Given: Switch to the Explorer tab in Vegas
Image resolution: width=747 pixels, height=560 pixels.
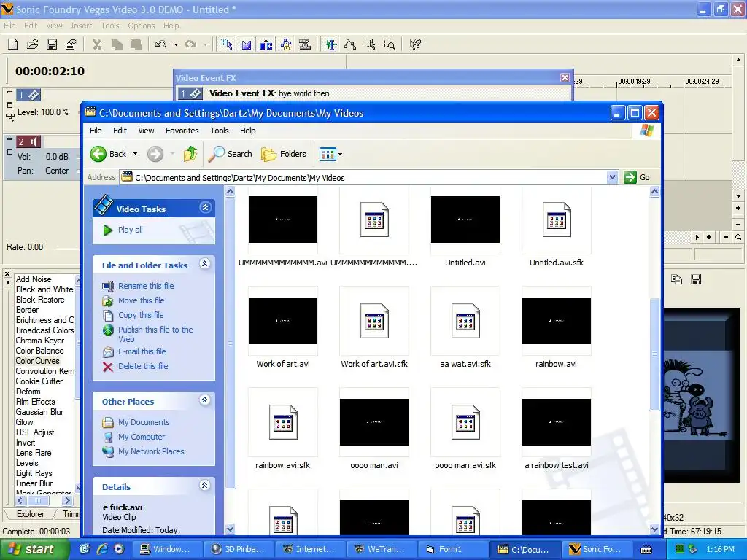Looking at the screenshot, I should 31,514.
